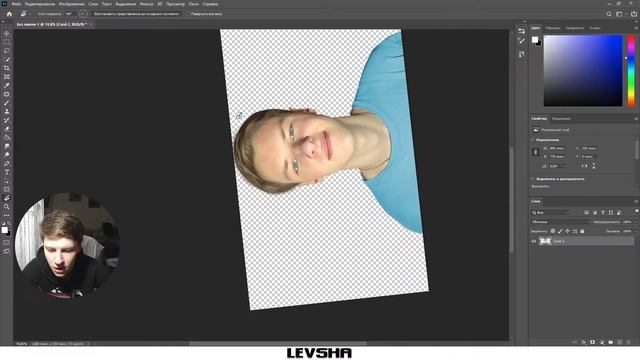The width and height of the screenshot is (640, 360).
Task: Collapse Align and Distribute section
Action: (x=533, y=179)
